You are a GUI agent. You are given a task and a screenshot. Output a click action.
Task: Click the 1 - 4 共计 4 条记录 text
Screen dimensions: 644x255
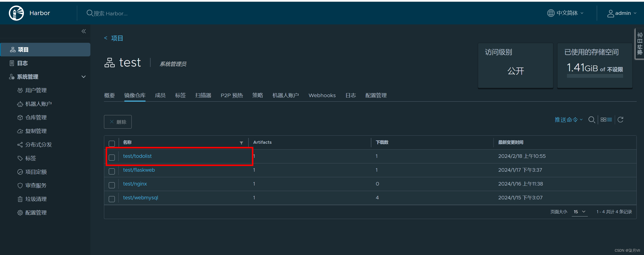[614, 212]
